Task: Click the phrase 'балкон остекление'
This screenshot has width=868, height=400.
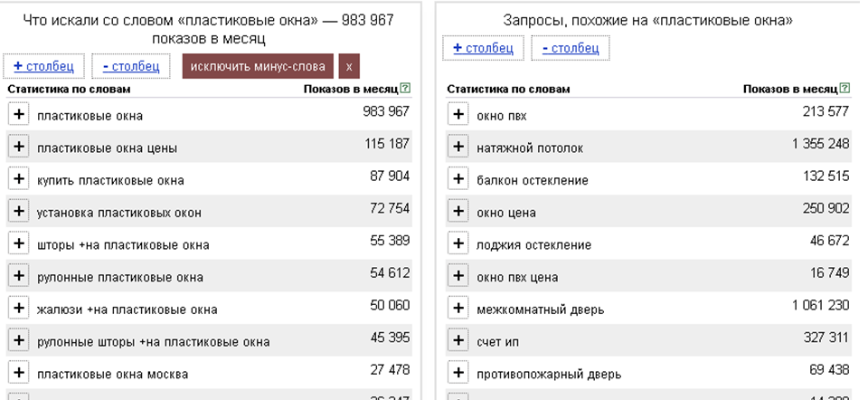Action: [532, 181]
